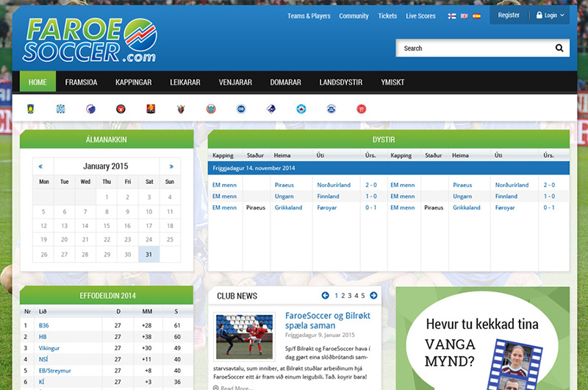Click the viking helmet club crest
This screenshot has width=588, height=390.
pyautogui.click(x=181, y=109)
